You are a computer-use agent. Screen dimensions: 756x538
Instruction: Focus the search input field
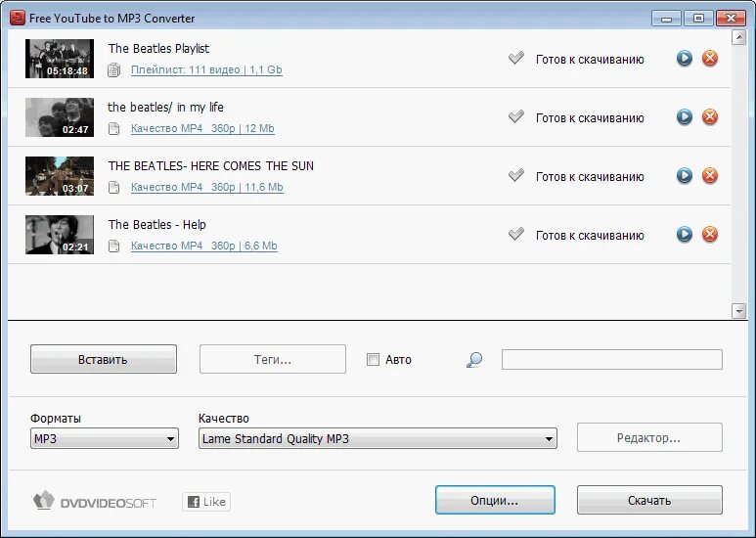click(x=612, y=360)
